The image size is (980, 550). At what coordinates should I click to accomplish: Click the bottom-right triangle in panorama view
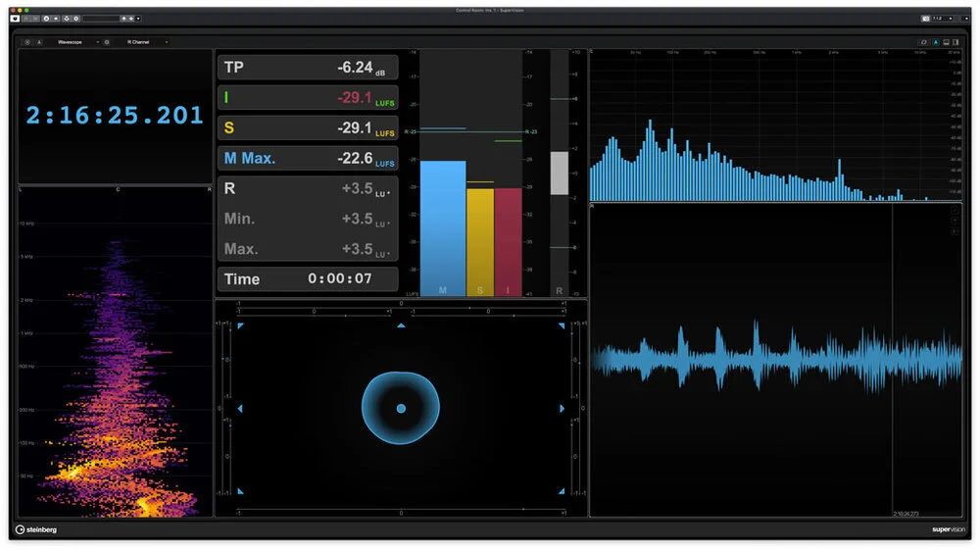562,491
